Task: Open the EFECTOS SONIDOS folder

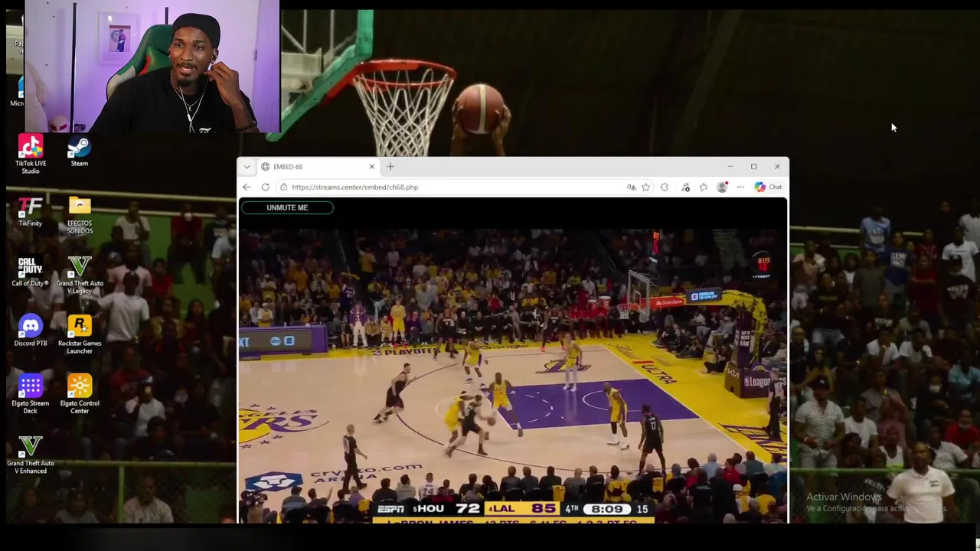Action: coord(80,215)
